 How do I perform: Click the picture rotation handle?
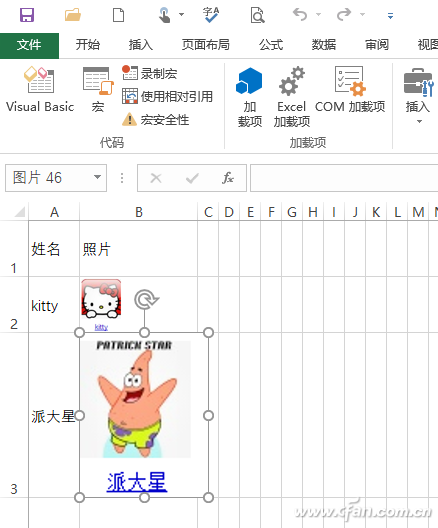click(x=145, y=299)
